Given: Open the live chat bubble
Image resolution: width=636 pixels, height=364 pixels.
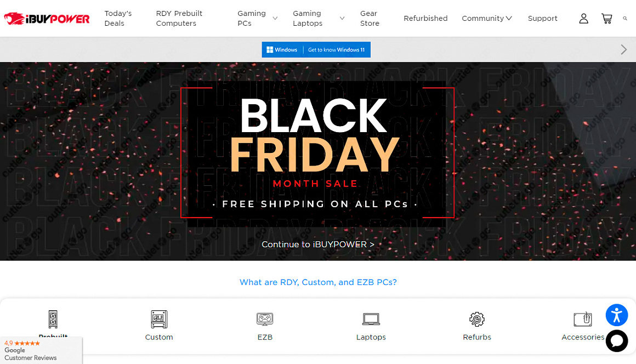Looking at the screenshot, I should [x=616, y=341].
